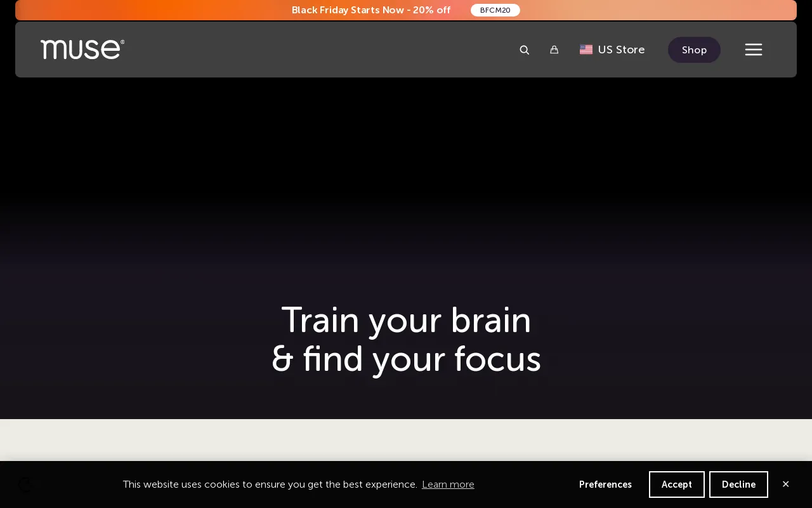
Task: Expand the US Store region selector
Action: [x=612, y=50]
